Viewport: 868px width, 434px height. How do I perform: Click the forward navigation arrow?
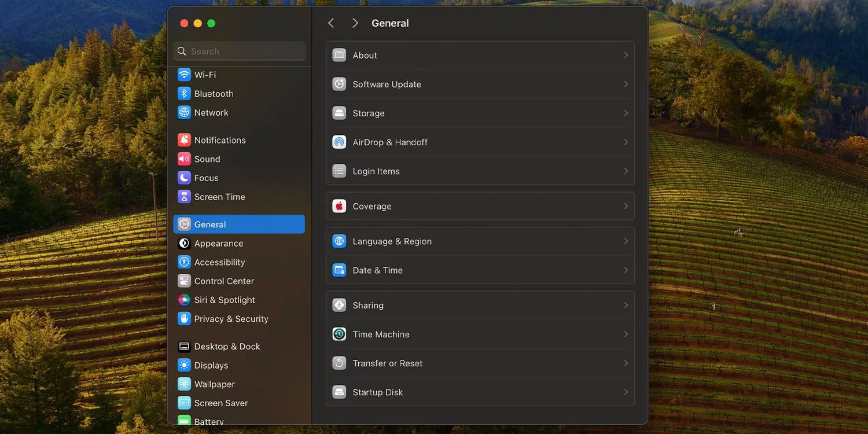355,23
